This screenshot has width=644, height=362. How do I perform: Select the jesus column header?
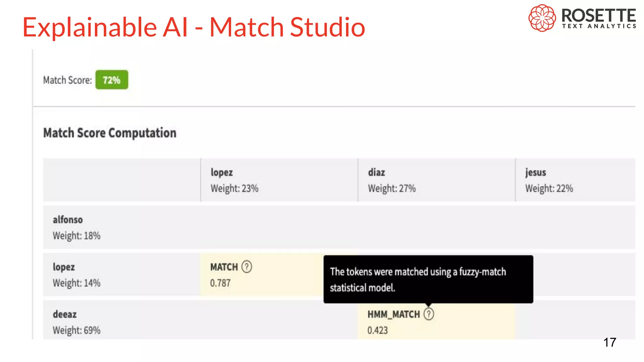coord(536,173)
